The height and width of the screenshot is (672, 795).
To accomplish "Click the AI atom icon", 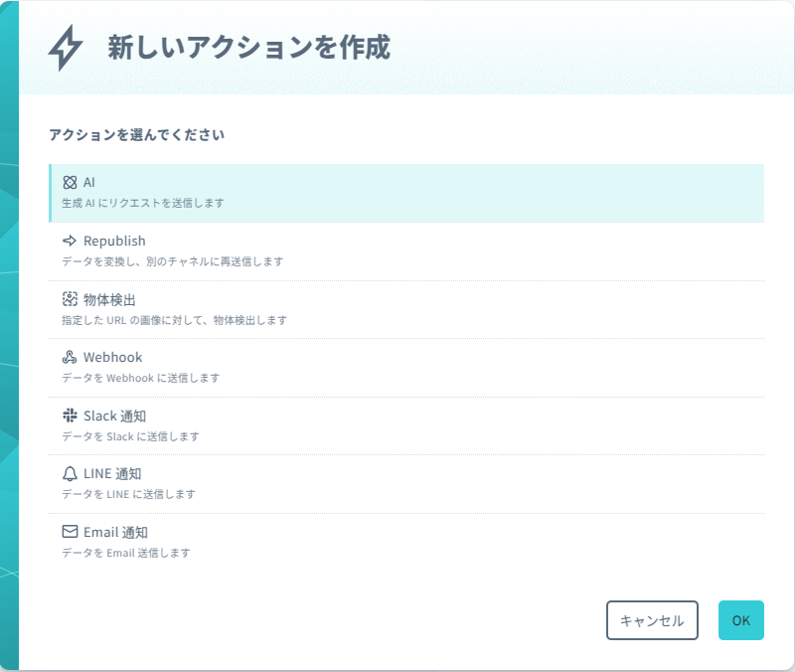I will tap(70, 182).
